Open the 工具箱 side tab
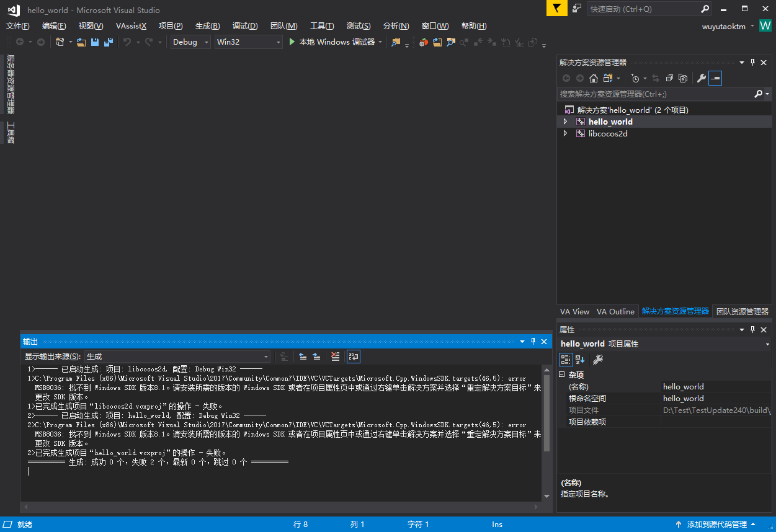The width and height of the screenshot is (776, 532). [x=10, y=132]
